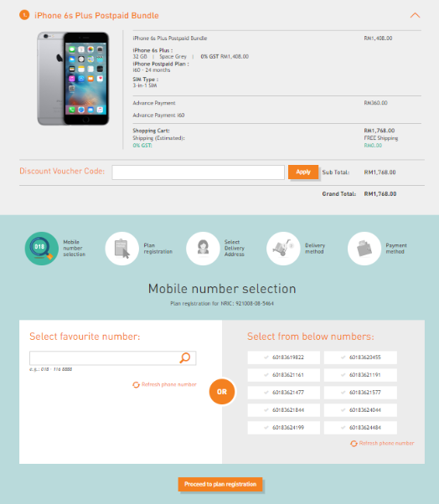Viewport: 439px width, 504px height.
Task: Click the search magnifier in favourite number field
Action: coord(185,357)
